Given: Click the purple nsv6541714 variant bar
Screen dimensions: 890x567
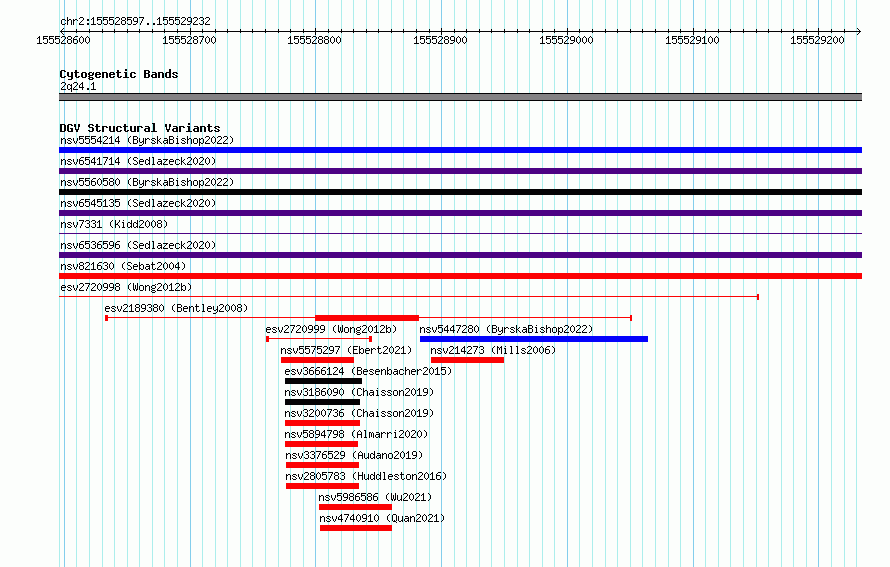Looking at the screenshot, I should click(x=460, y=171).
